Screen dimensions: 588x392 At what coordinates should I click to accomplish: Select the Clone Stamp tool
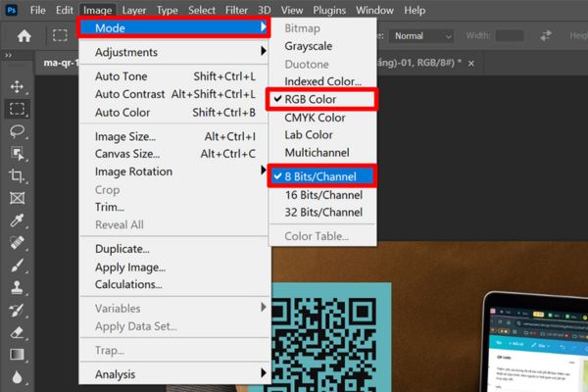pos(17,287)
